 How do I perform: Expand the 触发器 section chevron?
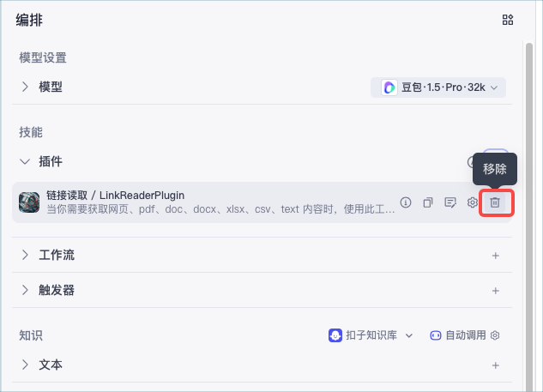click(x=25, y=290)
